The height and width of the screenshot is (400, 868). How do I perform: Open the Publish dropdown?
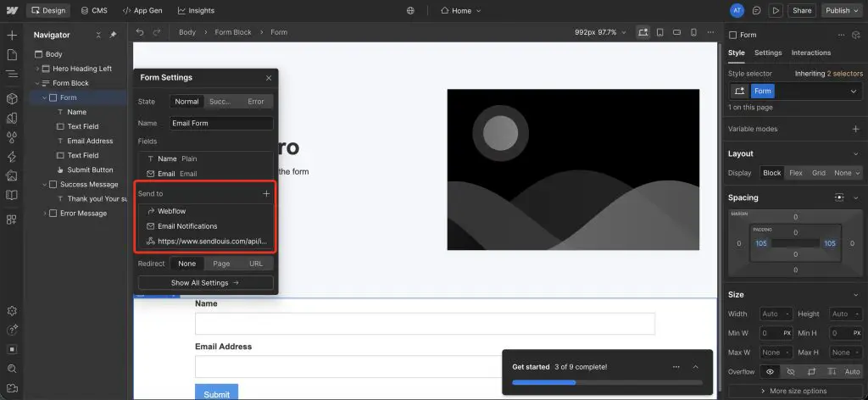click(842, 11)
